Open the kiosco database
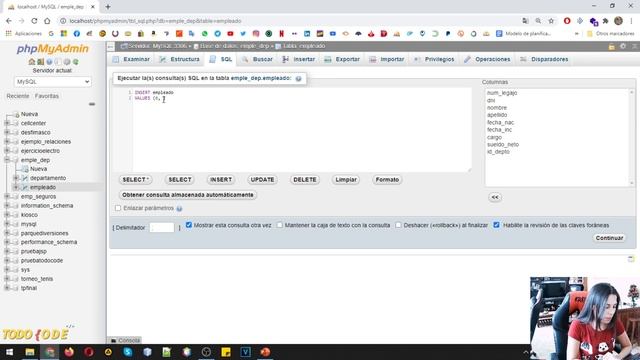 29,215
